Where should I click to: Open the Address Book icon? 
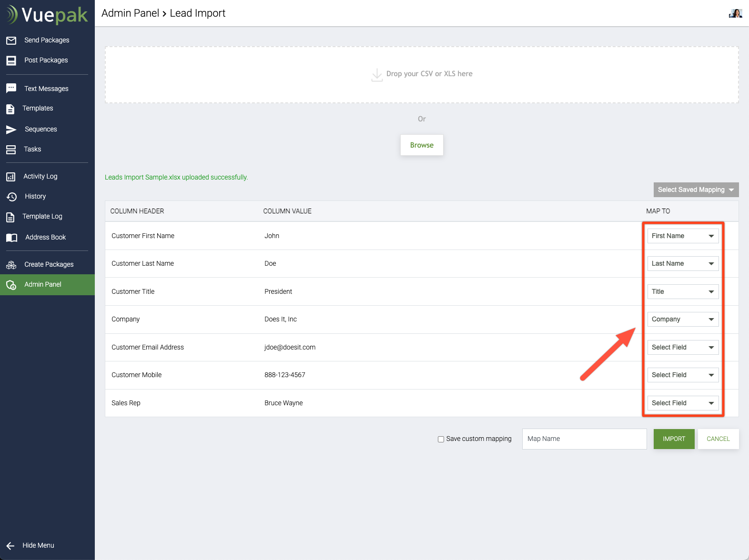pos(11,238)
